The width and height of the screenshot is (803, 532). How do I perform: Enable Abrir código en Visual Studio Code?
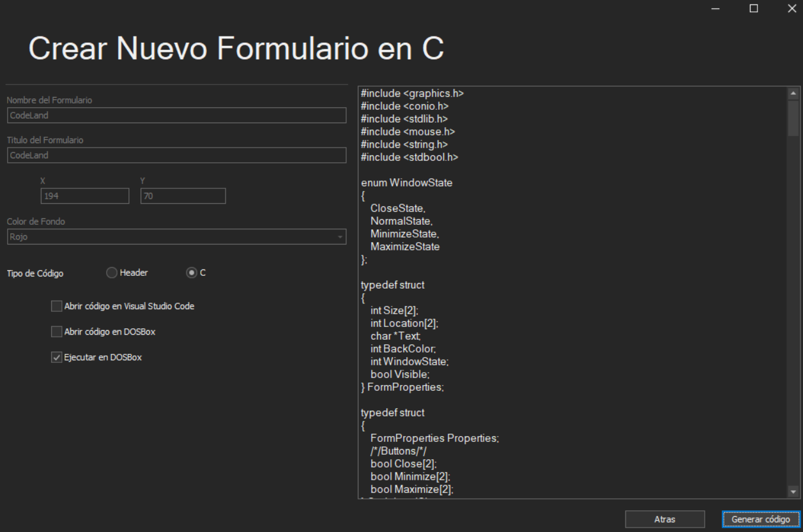pyautogui.click(x=57, y=306)
